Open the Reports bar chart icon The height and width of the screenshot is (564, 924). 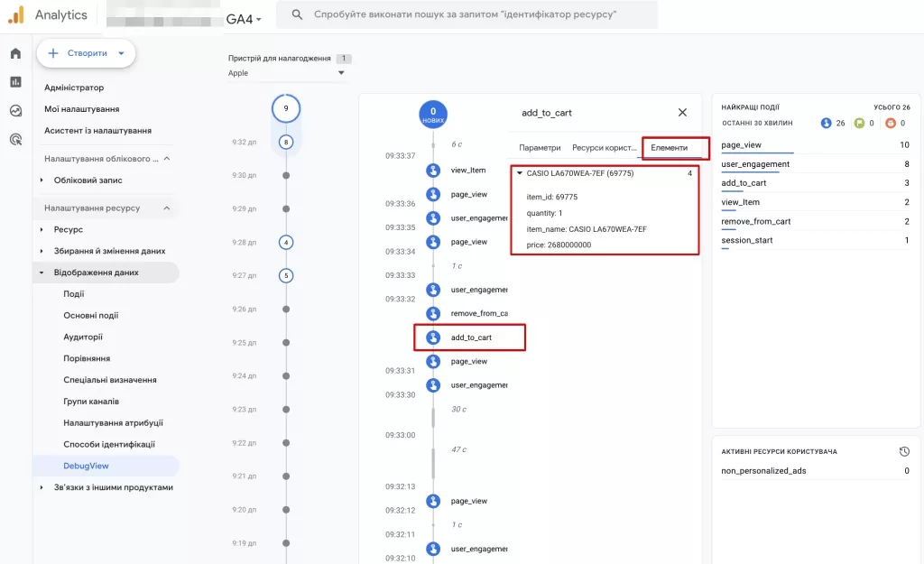tap(16, 82)
